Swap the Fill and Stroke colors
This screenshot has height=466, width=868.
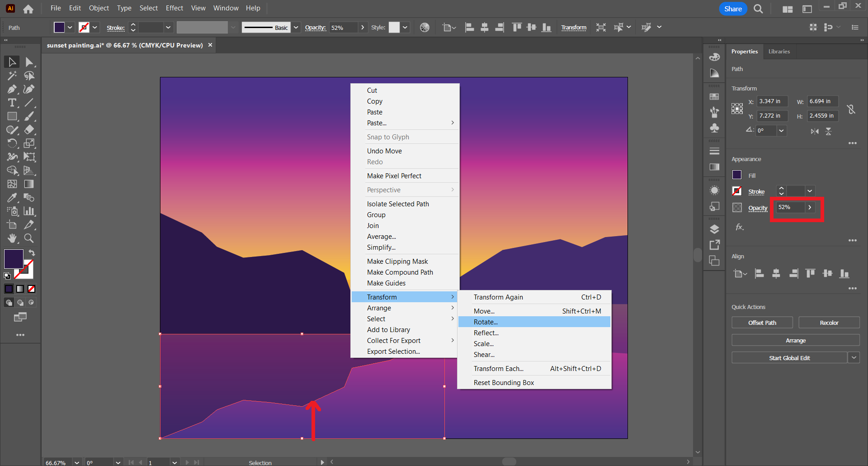tap(32, 253)
